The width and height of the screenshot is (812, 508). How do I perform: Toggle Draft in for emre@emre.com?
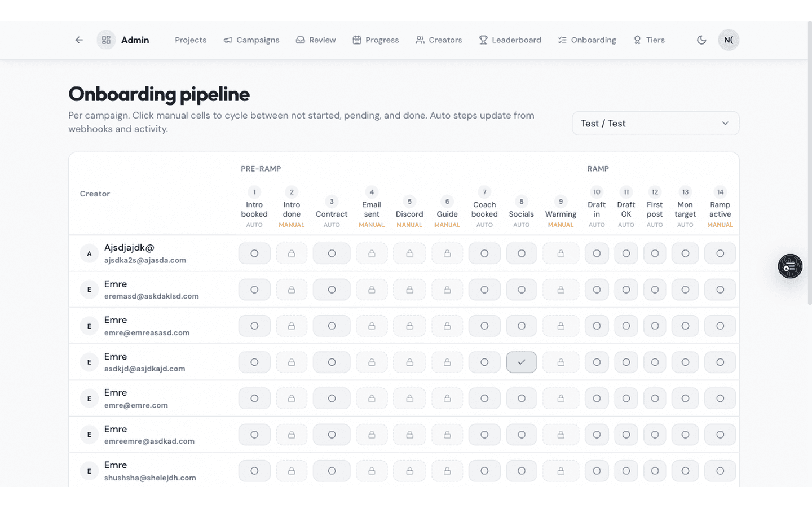click(x=597, y=398)
